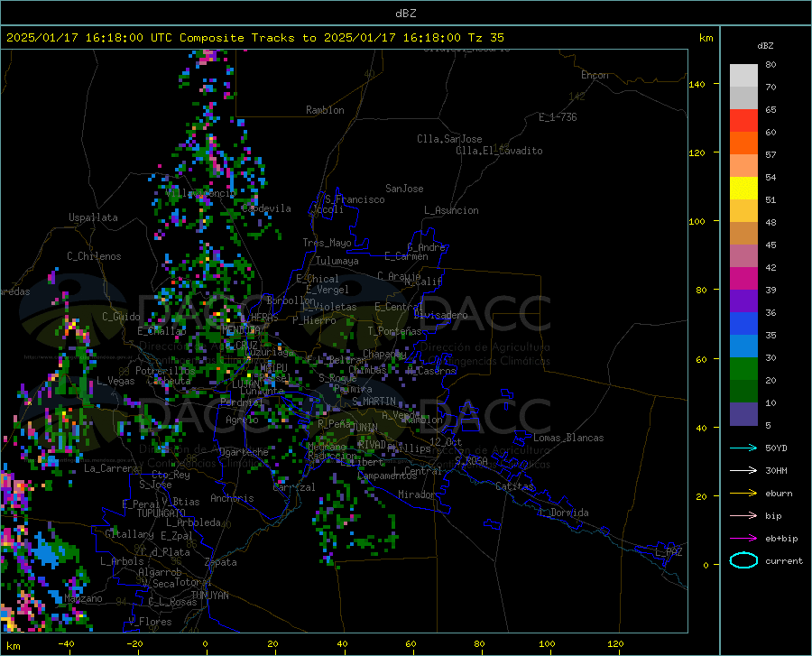
Task: Click the '-40' tick on the horizontal km axis
Action: pyautogui.click(x=66, y=643)
